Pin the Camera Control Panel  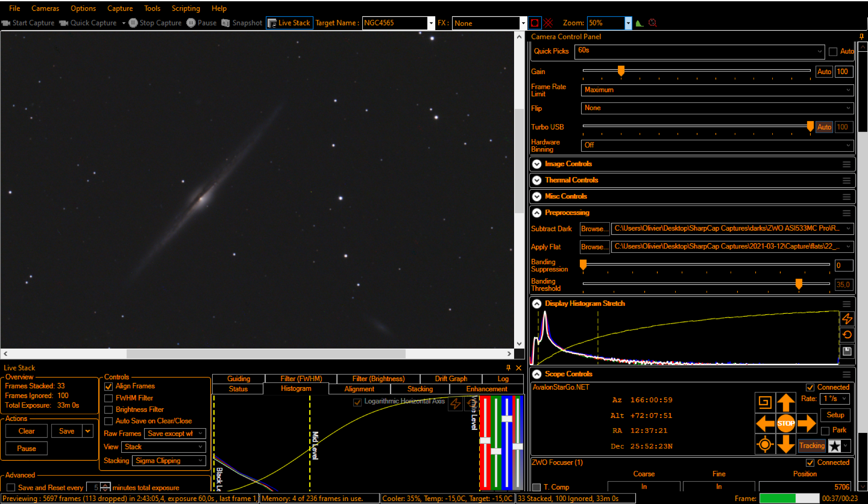point(861,36)
